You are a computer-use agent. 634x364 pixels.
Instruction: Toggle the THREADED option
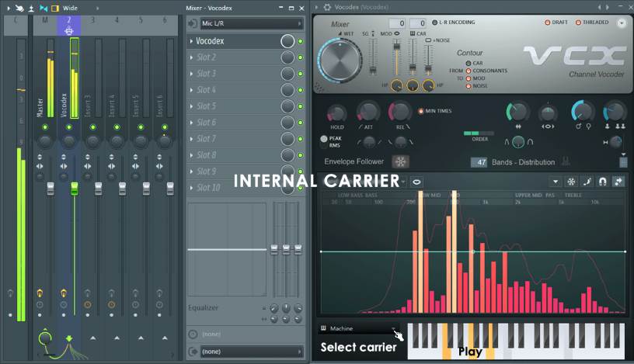(x=578, y=23)
